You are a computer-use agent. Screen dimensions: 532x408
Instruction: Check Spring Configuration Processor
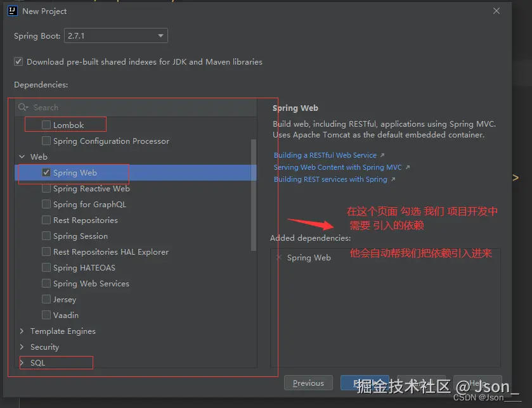click(x=46, y=141)
